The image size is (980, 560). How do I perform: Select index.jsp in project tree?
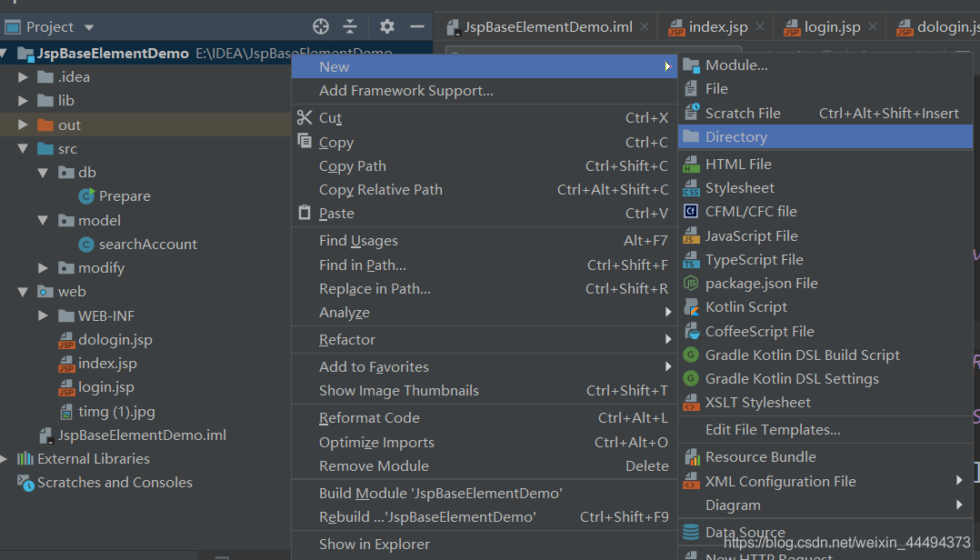pos(107,364)
